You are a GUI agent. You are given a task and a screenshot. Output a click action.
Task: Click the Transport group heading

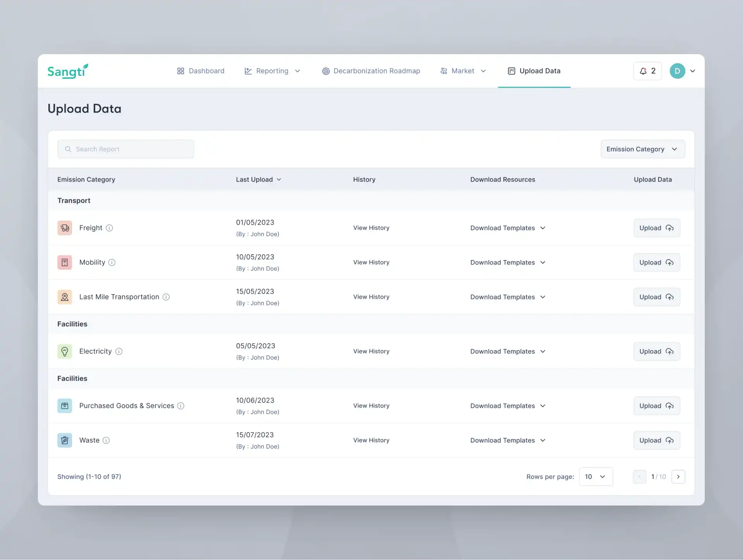pos(74,200)
